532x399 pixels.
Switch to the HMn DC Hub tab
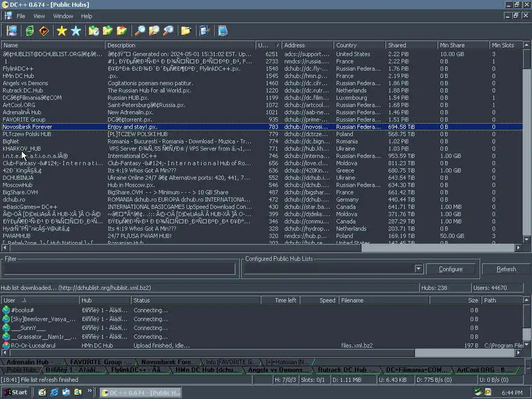pyautogui.click(x=207, y=370)
